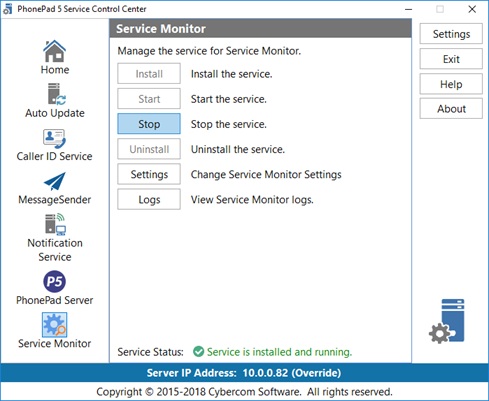Open Settings in right panel

click(x=451, y=34)
